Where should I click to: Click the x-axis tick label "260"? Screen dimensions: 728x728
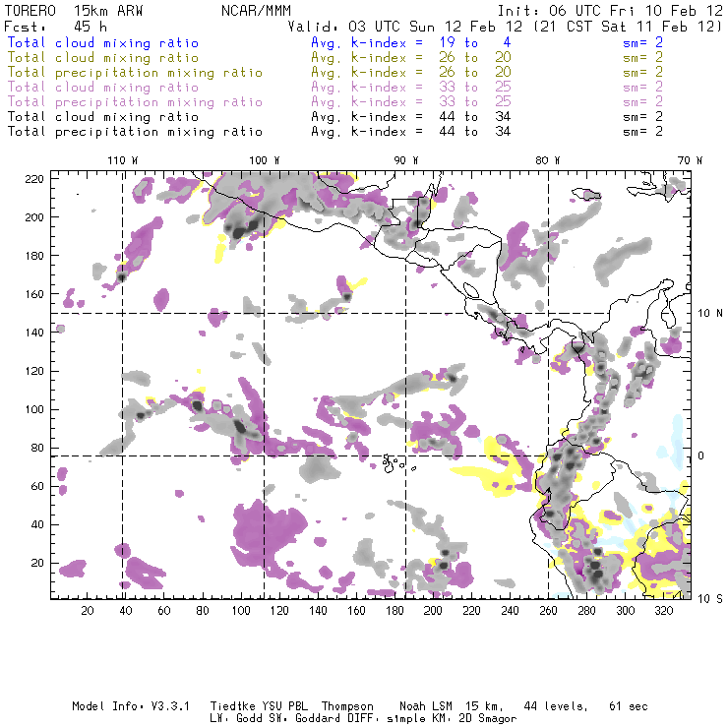tap(548, 611)
